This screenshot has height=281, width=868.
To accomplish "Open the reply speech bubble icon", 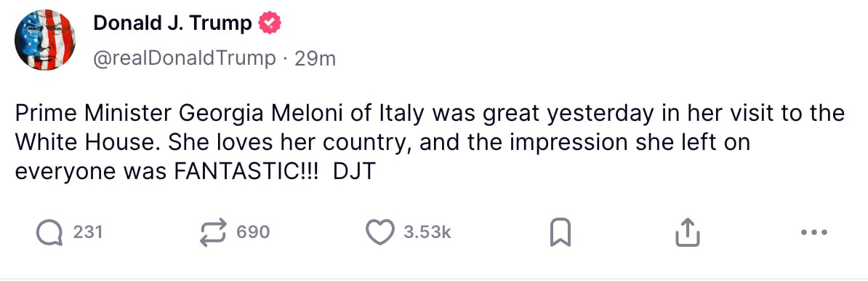I will click(49, 232).
